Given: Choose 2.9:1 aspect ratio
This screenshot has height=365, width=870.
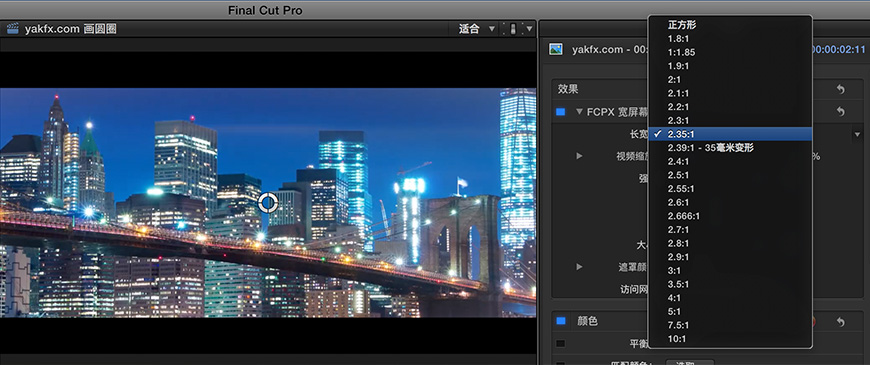Looking at the screenshot, I should click(x=730, y=257).
